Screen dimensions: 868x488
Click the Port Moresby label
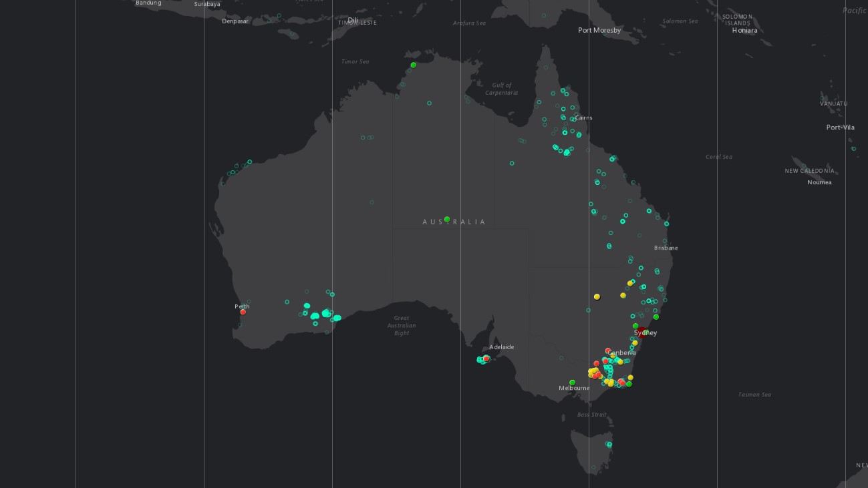pyautogui.click(x=599, y=30)
